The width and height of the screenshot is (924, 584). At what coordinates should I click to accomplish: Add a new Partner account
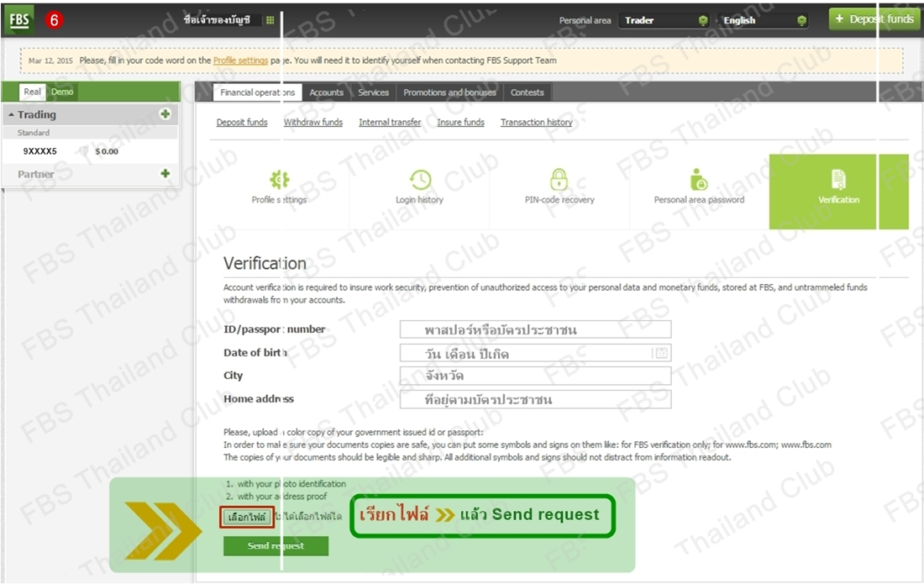coord(165,173)
